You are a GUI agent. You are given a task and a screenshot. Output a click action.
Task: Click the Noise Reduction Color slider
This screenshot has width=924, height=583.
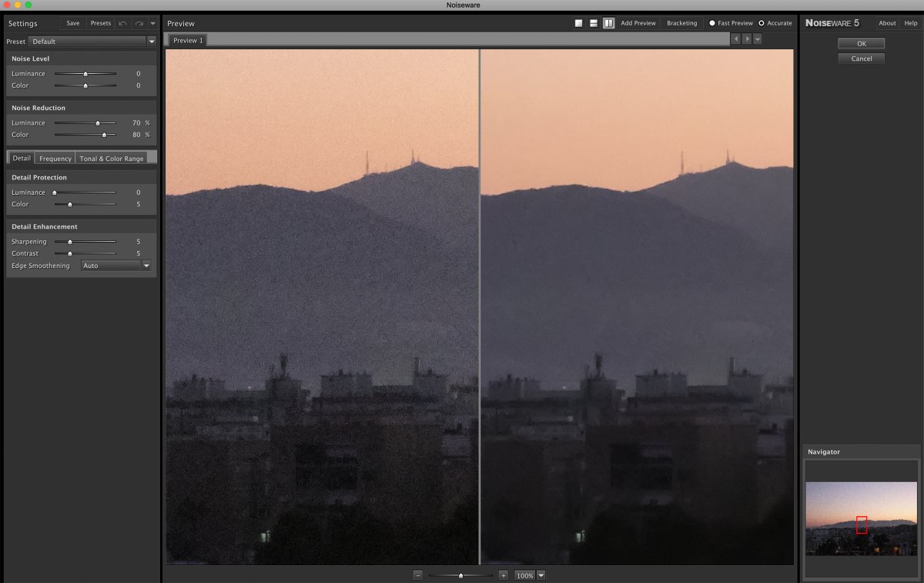(85, 135)
